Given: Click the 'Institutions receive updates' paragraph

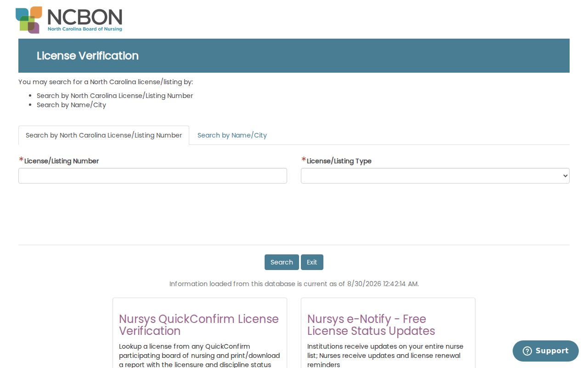Looking at the screenshot, I should point(385,356).
